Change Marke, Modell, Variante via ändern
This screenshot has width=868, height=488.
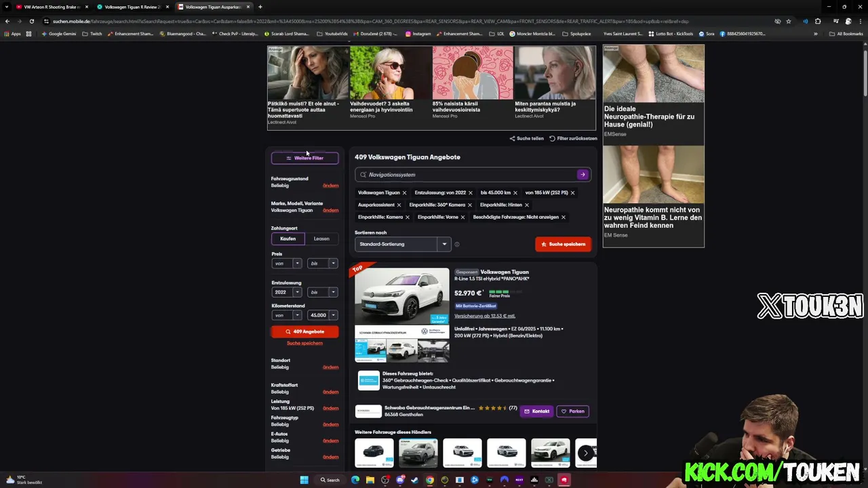(x=330, y=210)
